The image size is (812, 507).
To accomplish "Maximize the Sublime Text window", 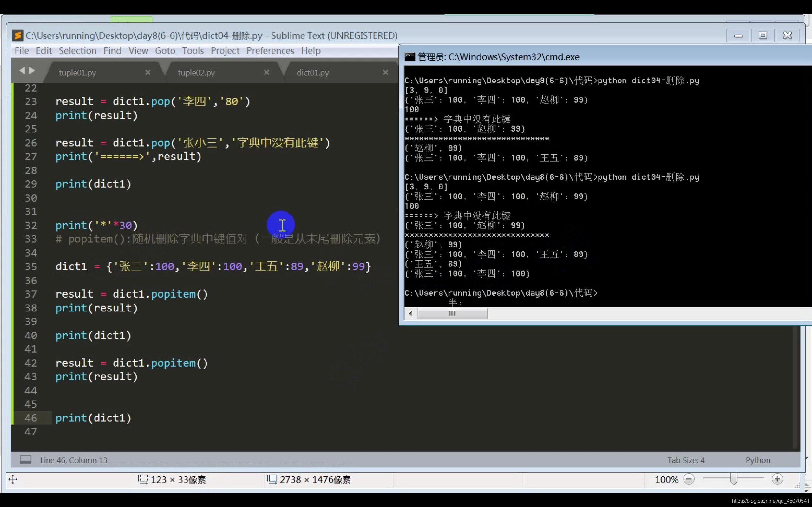I will click(x=763, y=35).
